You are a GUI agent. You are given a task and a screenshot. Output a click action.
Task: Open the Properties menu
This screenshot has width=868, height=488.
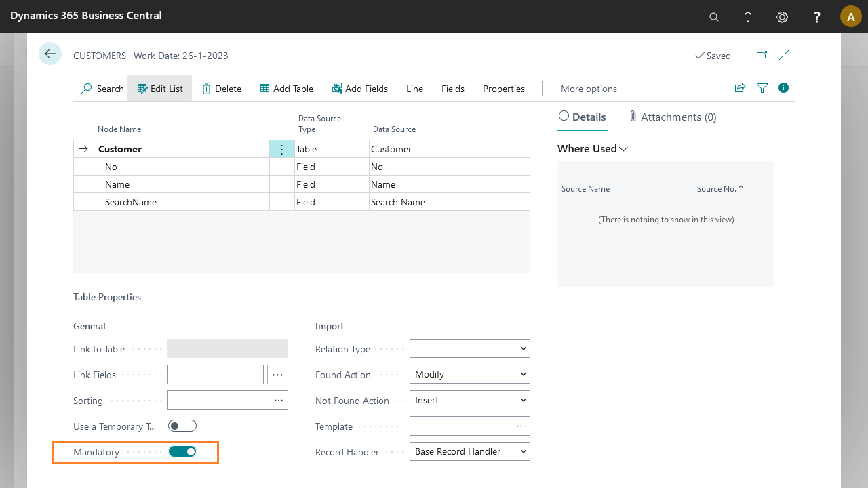(504, 89)
